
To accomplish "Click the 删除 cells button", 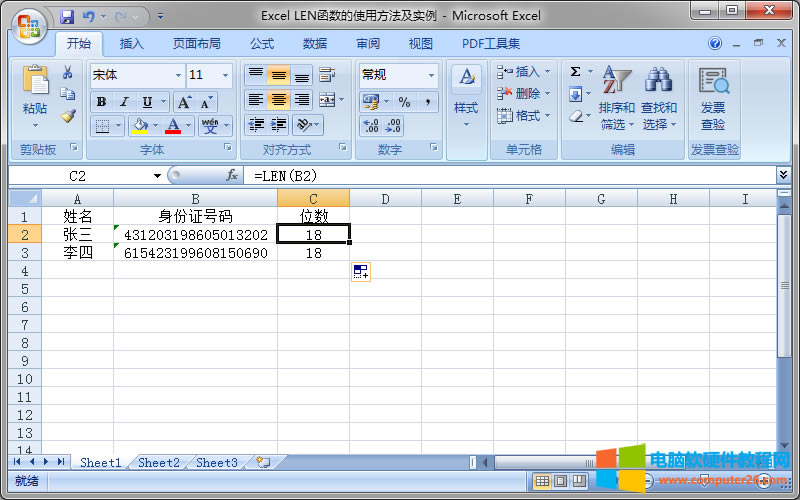I will pyautogui.click(x=523, y=94).
